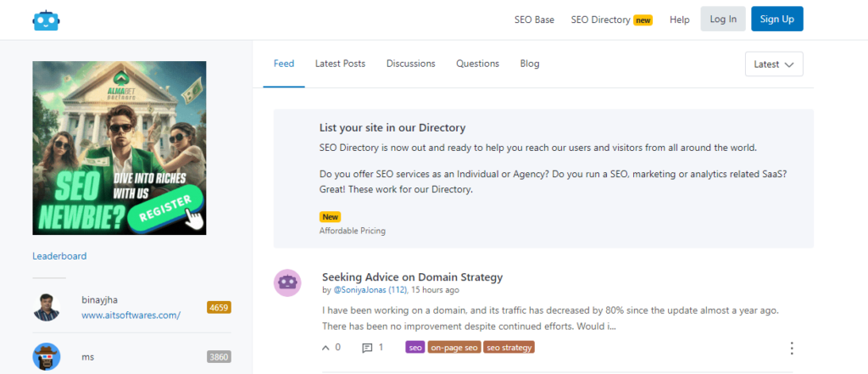Click binayjha's profile avatar

tap(47, 307)
